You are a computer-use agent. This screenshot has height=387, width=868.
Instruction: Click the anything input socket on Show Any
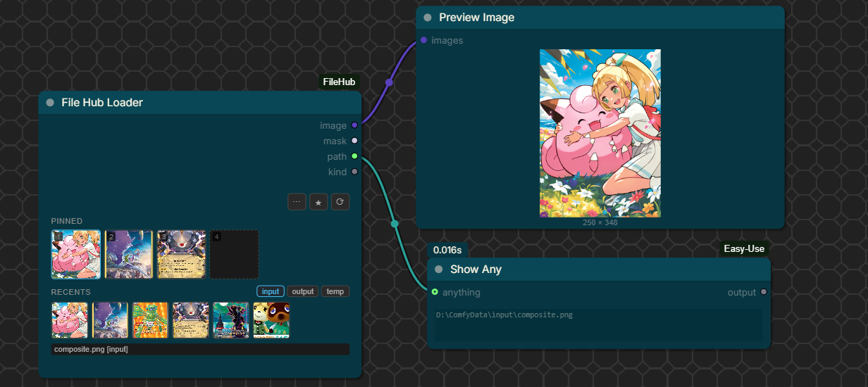point(435,292)
